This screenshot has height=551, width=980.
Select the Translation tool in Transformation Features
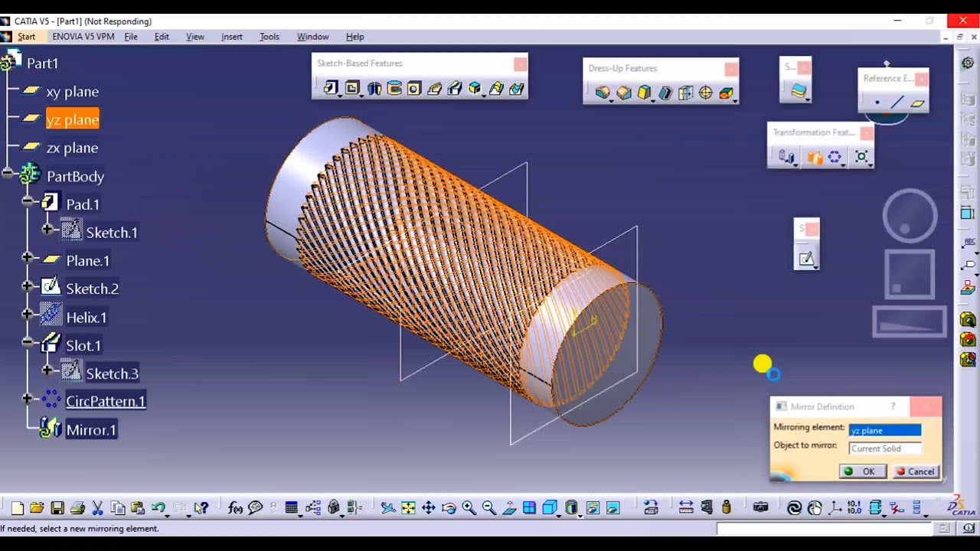point(787,157)
